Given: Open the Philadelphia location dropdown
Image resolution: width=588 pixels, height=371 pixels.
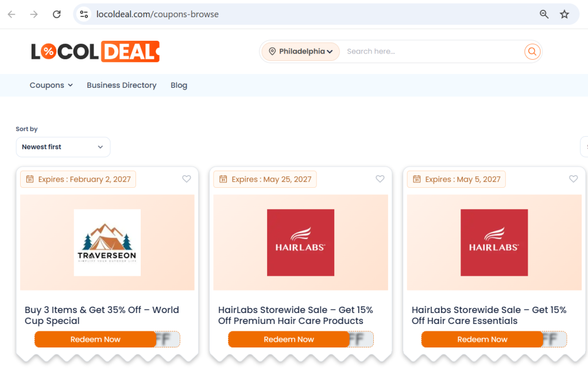Looking at the screenshot, I should [x=300, y=51].
